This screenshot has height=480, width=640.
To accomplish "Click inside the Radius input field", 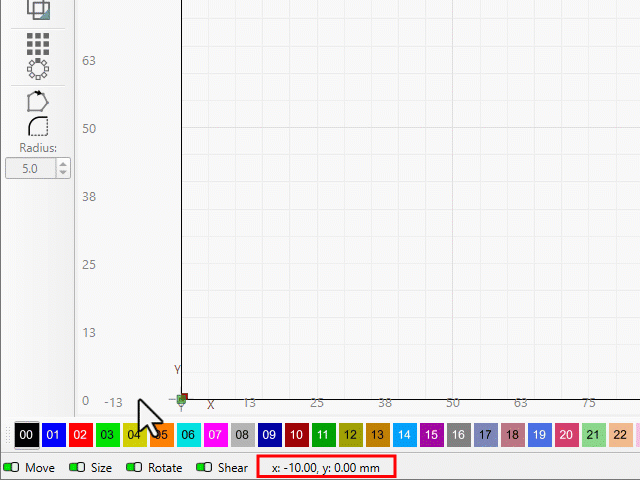I will 30,169.
